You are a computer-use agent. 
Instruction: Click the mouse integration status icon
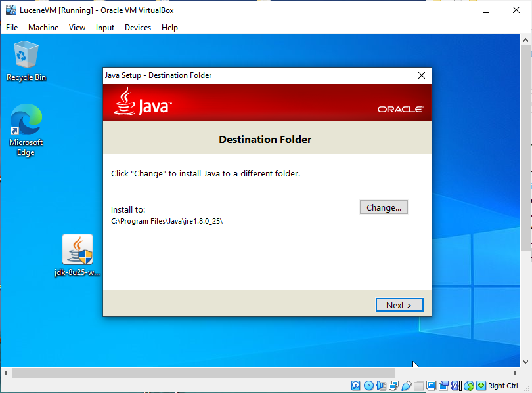point(469,386)
